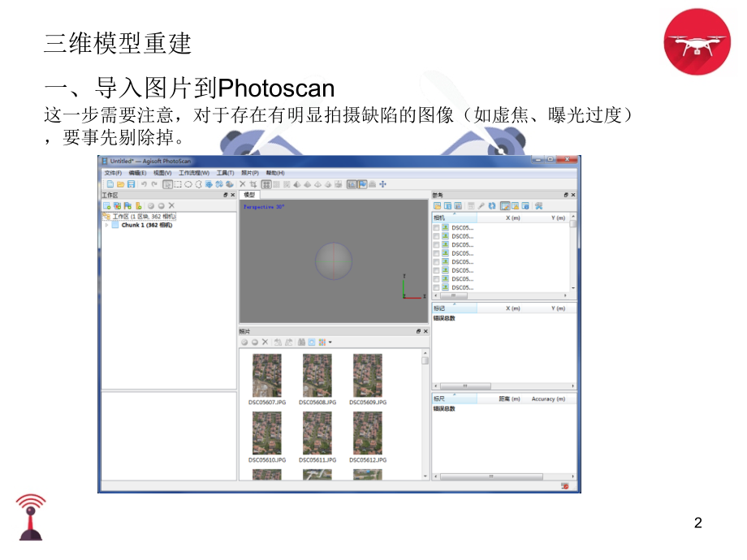Select the DSC05608.JPG photo thumbnail
Image resolution: width=747 pixels, height=560 pixels.
coord(317,375)
